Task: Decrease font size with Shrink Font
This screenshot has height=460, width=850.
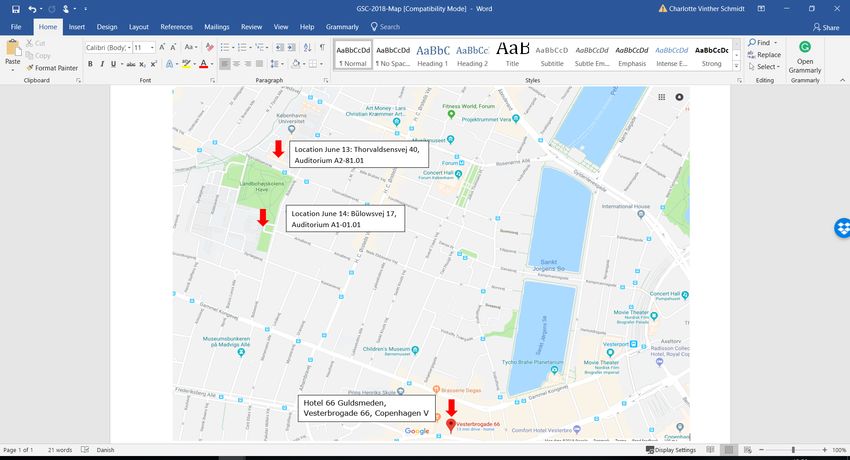Action: [175, 48]
